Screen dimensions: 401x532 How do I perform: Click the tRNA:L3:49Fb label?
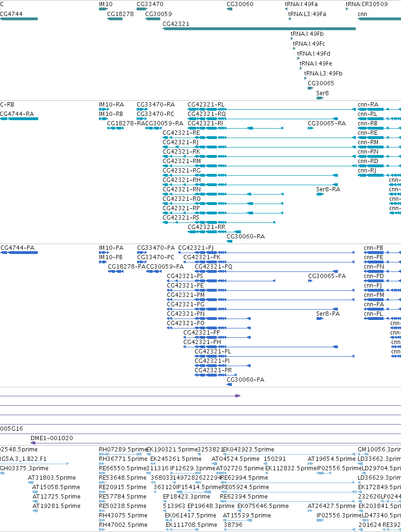[x=323, y=73]
